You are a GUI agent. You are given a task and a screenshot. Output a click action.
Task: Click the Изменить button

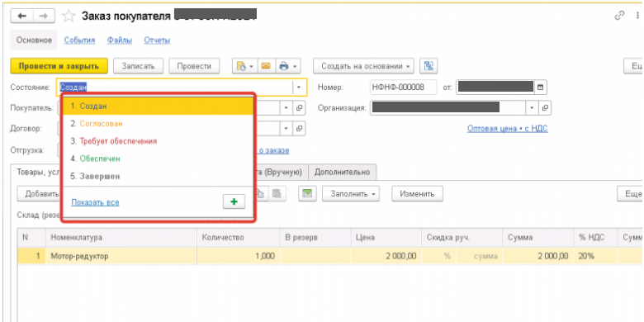[x=417, y=193]
